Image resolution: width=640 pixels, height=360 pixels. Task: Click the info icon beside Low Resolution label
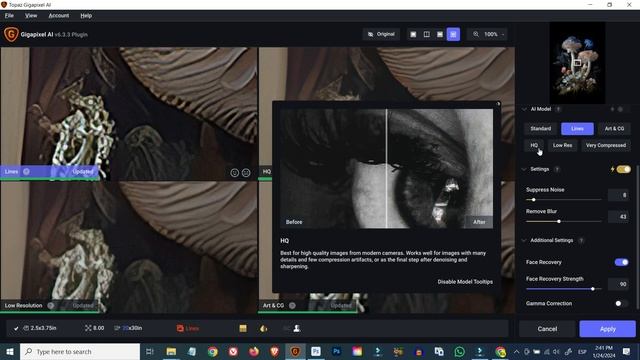(x=51, y=305)
